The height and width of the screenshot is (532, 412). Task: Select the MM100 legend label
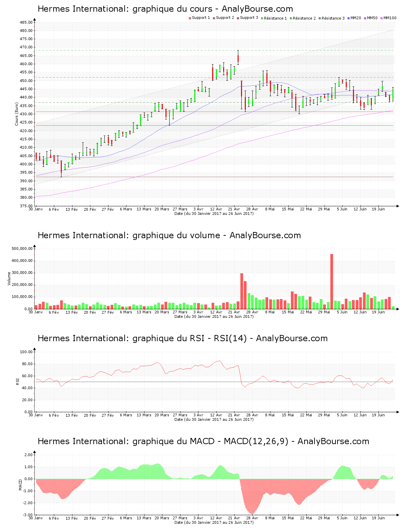pos(390,18)
